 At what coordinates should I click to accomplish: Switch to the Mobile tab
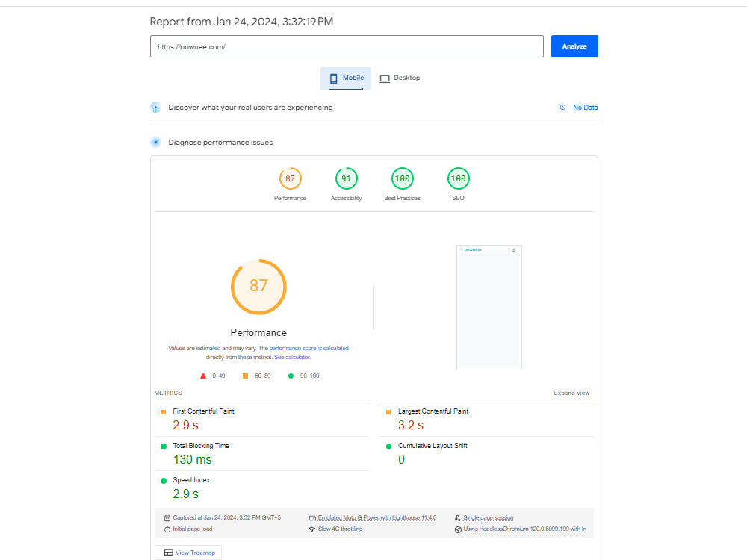pyautogui.click(x=345, y=78)
